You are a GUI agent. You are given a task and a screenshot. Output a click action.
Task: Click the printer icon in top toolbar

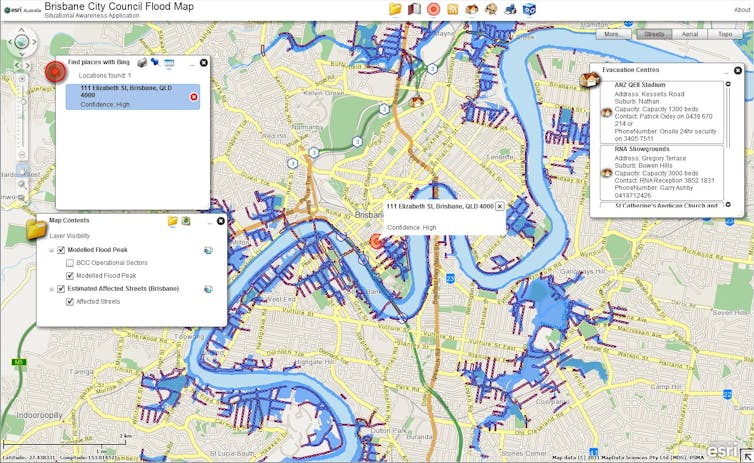[510, 9]
